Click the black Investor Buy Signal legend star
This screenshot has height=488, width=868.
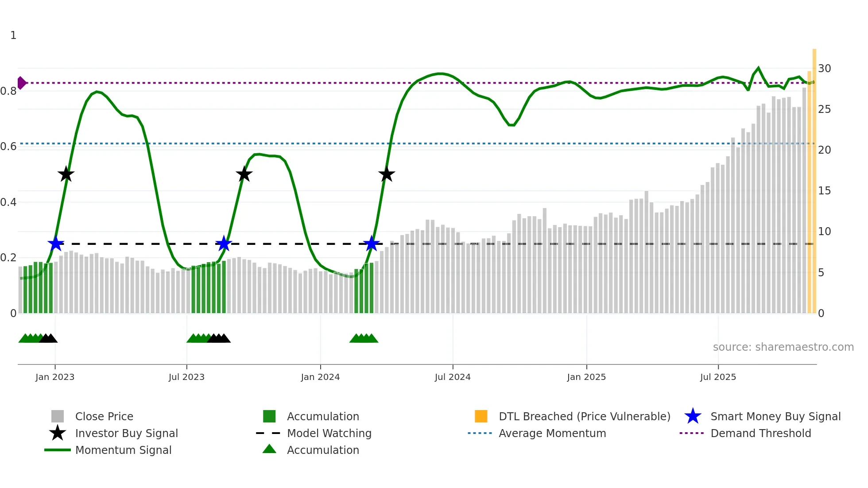(58, 433)
